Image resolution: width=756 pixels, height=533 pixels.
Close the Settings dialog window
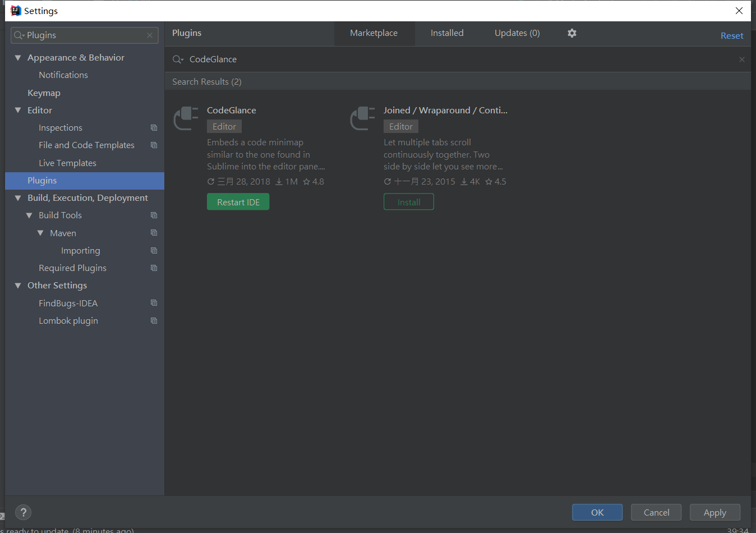[739, 11]
